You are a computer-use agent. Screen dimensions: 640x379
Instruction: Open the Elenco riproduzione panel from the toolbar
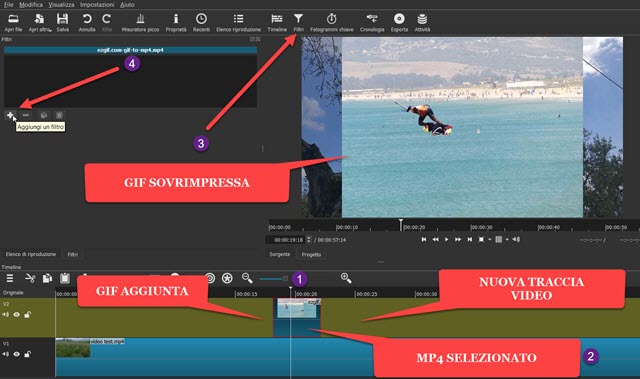coord(238,22)
